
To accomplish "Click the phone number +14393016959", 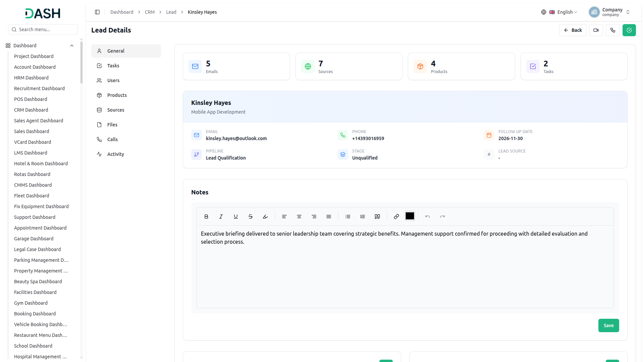I will tap(368, 138).
